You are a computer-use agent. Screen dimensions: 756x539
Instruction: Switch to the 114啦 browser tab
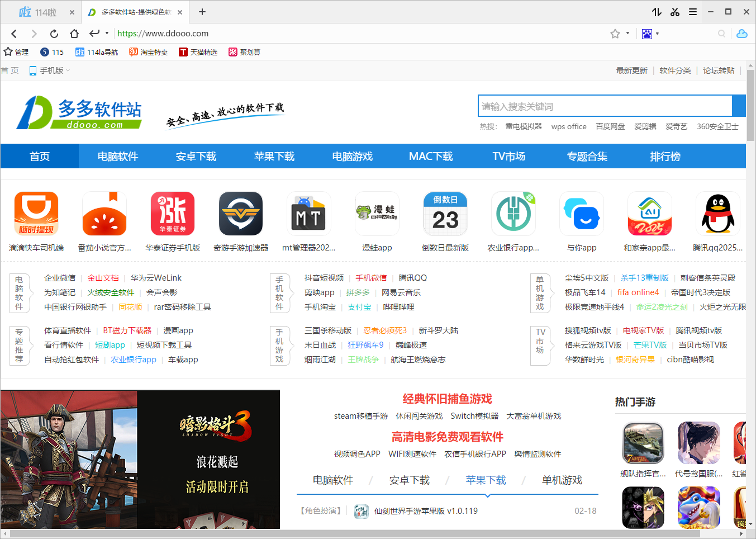38,12
